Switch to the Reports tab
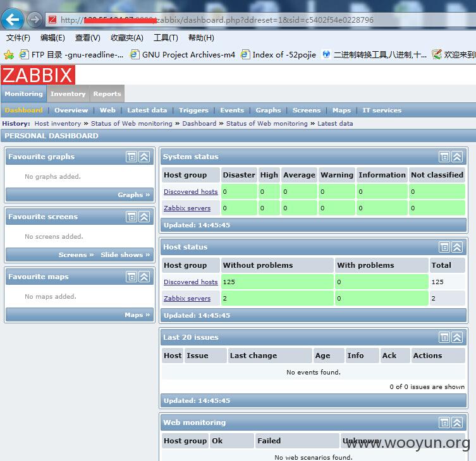Viewport: 476px width, 461px height. [x=107, y=93]
